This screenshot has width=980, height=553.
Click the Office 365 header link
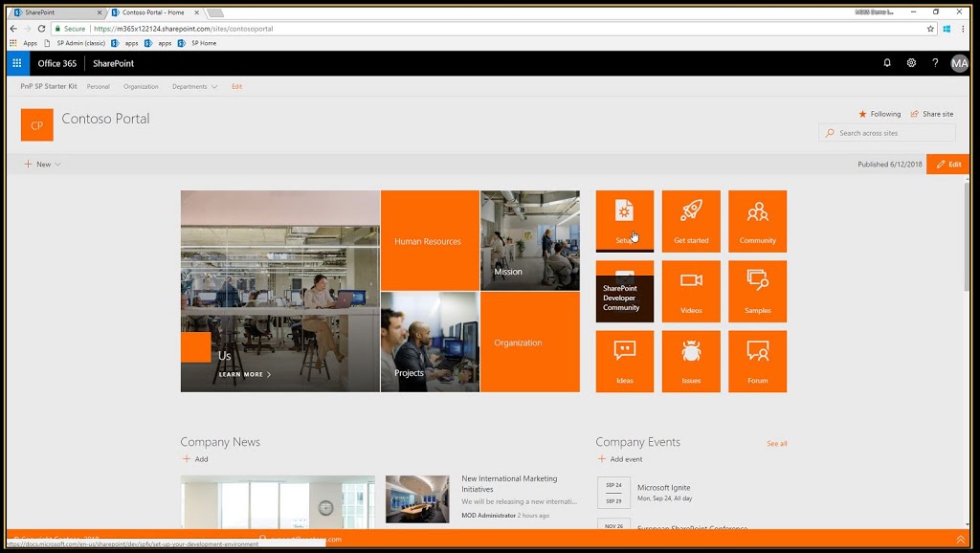(x=56, y=63)
